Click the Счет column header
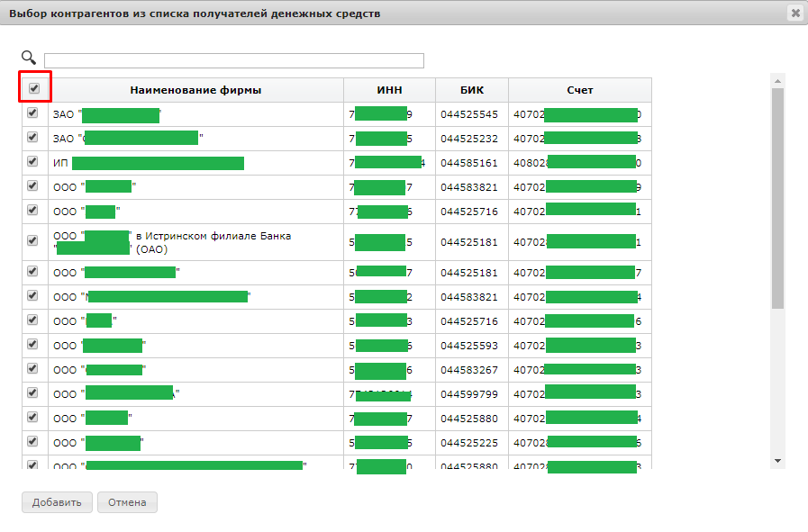This screenshot has height=532, width=808. point(579,90)
